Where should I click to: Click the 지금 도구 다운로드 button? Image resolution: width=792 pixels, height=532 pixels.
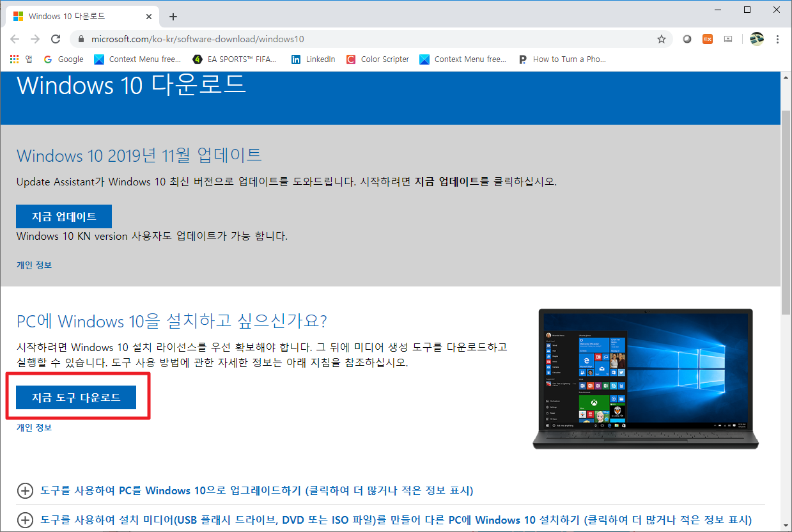(x=76, y=398)
